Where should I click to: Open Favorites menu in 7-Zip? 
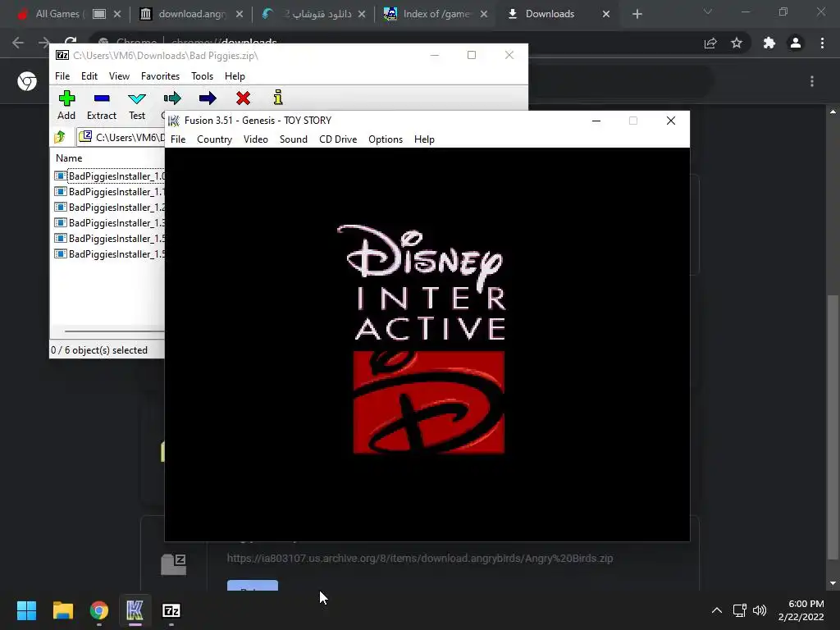pos(160,76)
